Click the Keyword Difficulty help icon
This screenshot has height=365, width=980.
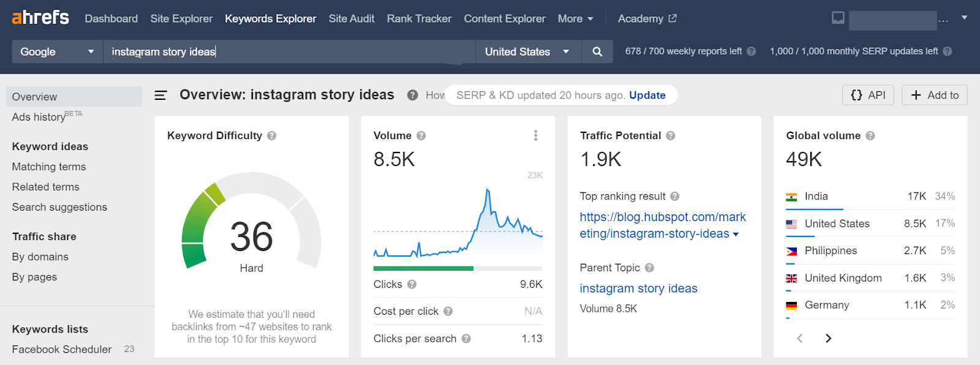272,136
